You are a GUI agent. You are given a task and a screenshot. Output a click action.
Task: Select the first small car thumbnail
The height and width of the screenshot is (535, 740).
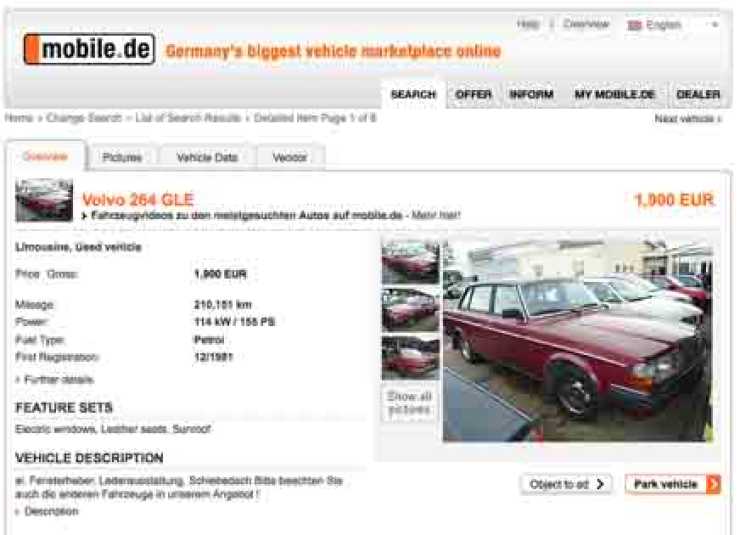tap(410, 261)
